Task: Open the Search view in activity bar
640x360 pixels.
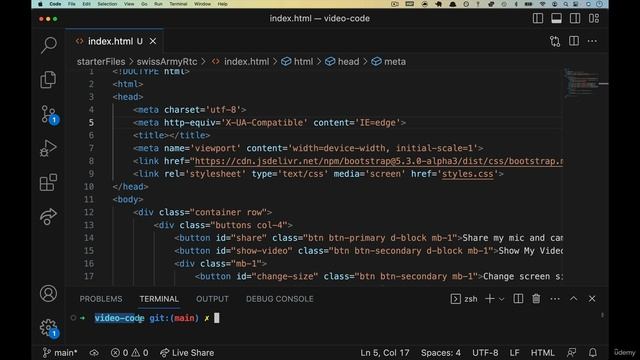Action: (x=49, y=45)
